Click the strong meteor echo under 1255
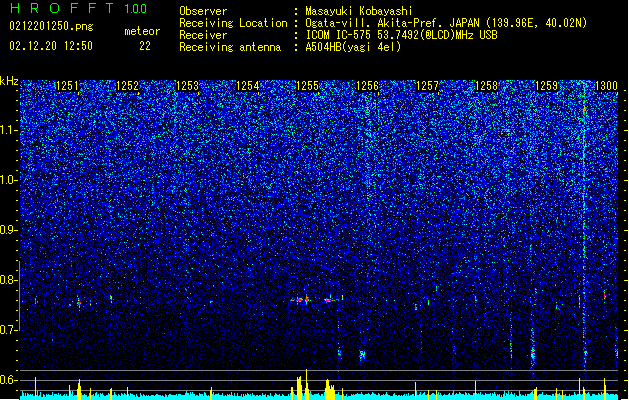Image resolution: width=629 pixels, height=400 pixels. 301,300
